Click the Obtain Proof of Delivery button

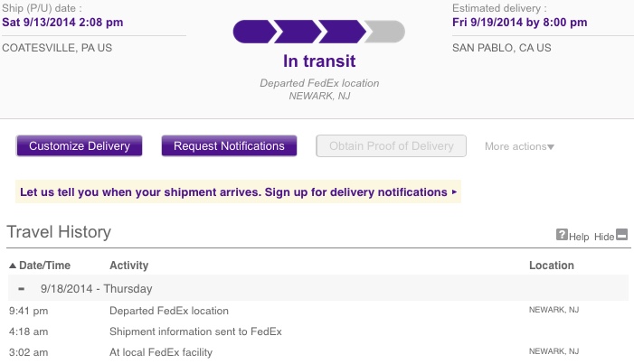tap(391, 145)
